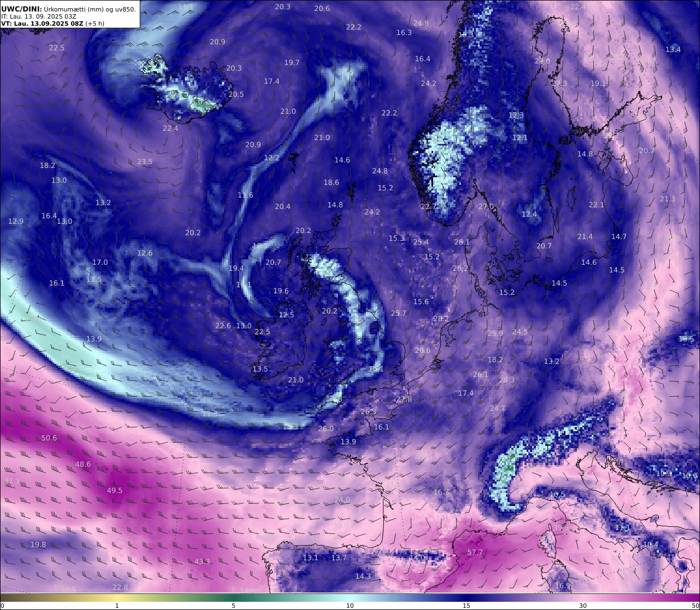Click the map value '12.6'
The height and width of the screenshot is (610, 700).
click(145, 253)
